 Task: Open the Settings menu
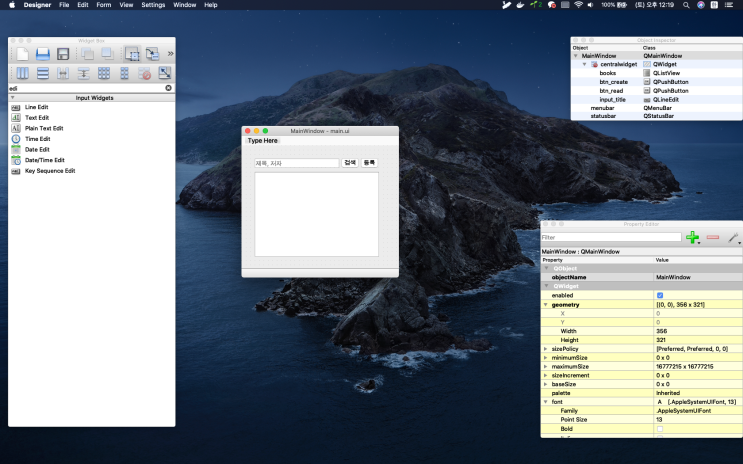(x=153, y=5)
